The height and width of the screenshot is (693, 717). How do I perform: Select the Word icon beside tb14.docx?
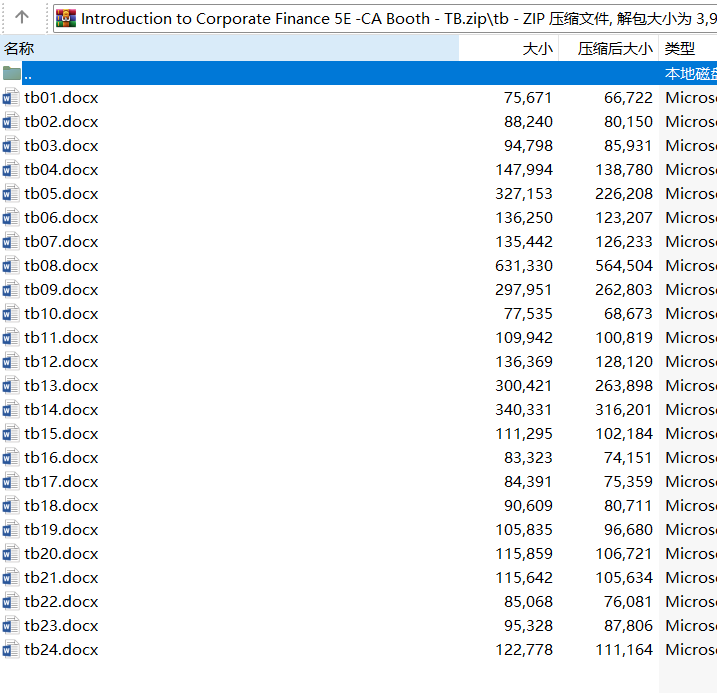click(x=11, y=410)
